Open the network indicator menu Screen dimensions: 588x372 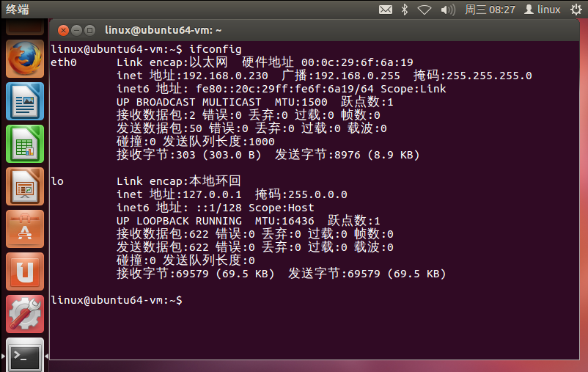coord(425,10)
